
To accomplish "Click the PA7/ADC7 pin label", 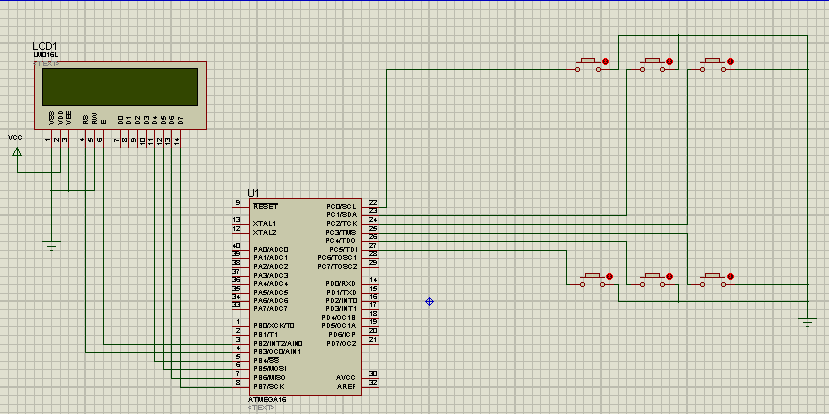I will pos(271,308).
